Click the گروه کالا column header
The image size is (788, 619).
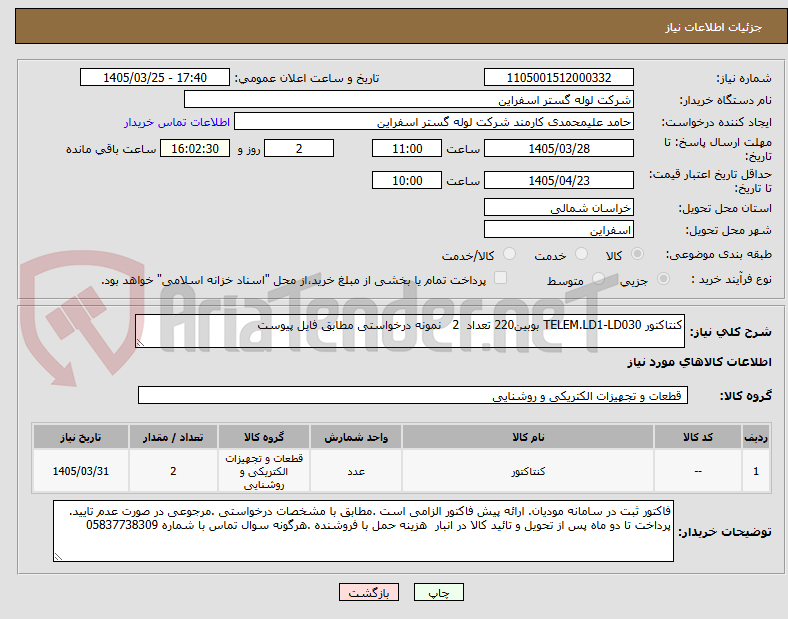pos(264,437)
